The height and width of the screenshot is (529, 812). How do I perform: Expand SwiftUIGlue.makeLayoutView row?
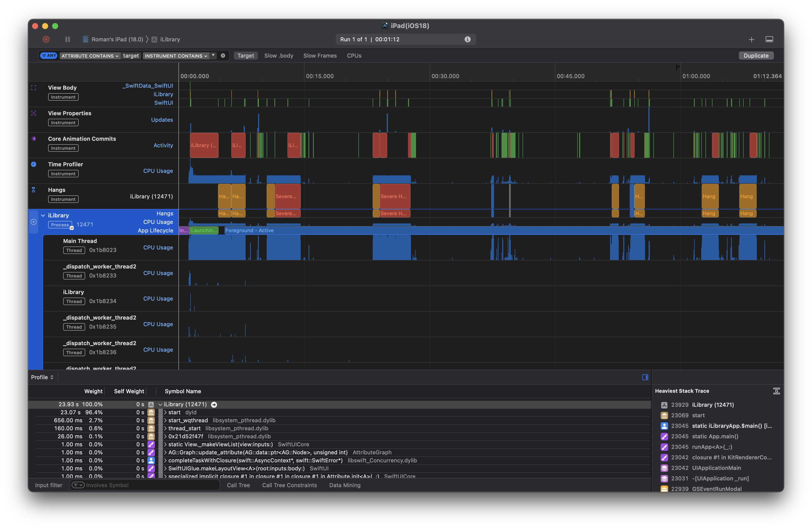(165, 469)
